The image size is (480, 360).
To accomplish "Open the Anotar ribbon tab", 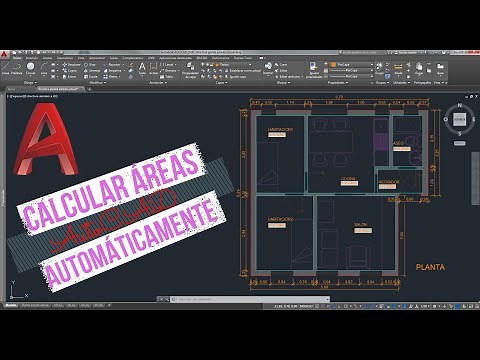I will (x=47, y=58).
